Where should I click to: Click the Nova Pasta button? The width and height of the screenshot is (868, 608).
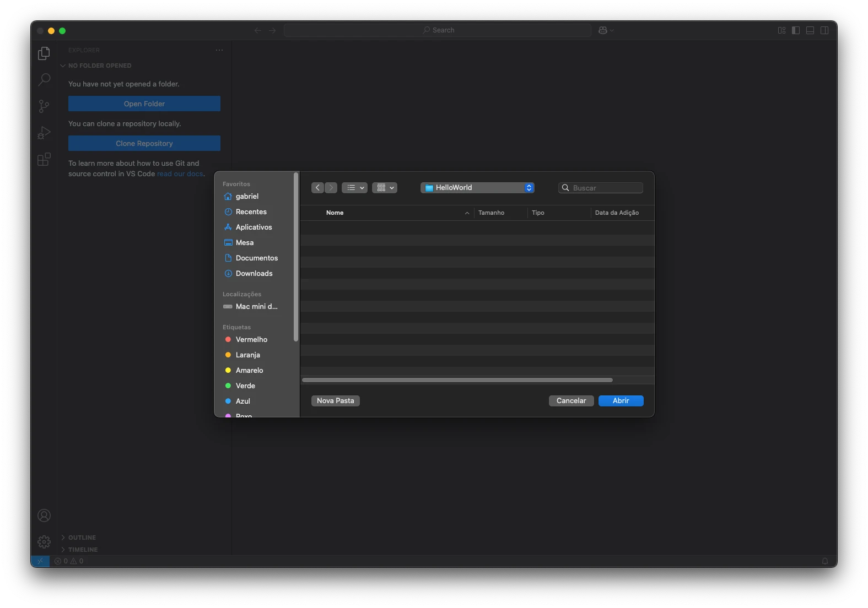pos(335,401)
